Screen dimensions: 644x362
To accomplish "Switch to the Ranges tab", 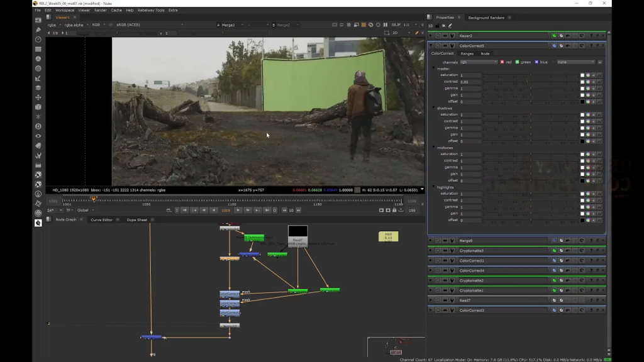I will (467, 53).
